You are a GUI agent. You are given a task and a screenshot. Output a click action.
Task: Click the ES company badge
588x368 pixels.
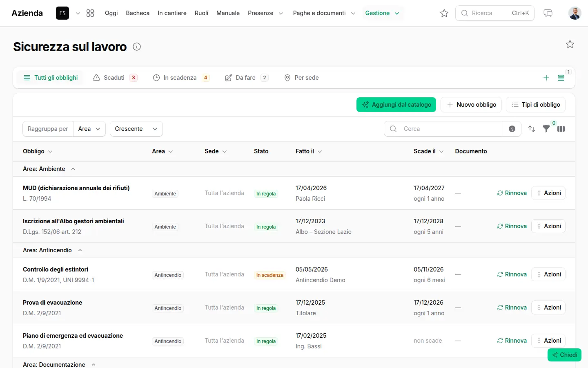(62, 13)
